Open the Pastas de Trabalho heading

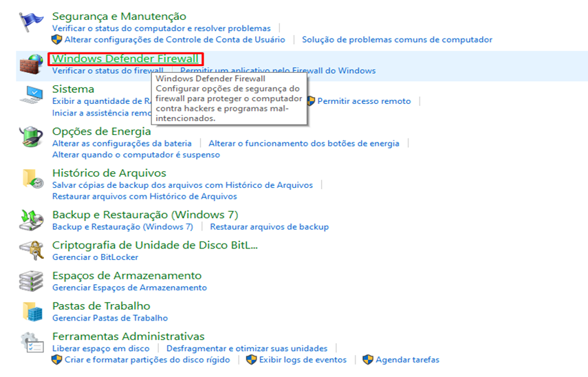[x=101, y=306]
